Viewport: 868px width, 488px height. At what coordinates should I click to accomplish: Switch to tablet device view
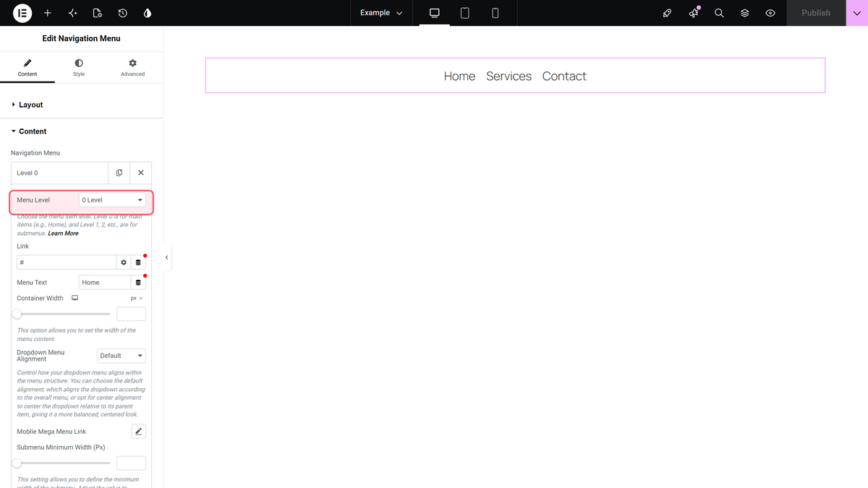pyautogui.click(x=465, y=13)
